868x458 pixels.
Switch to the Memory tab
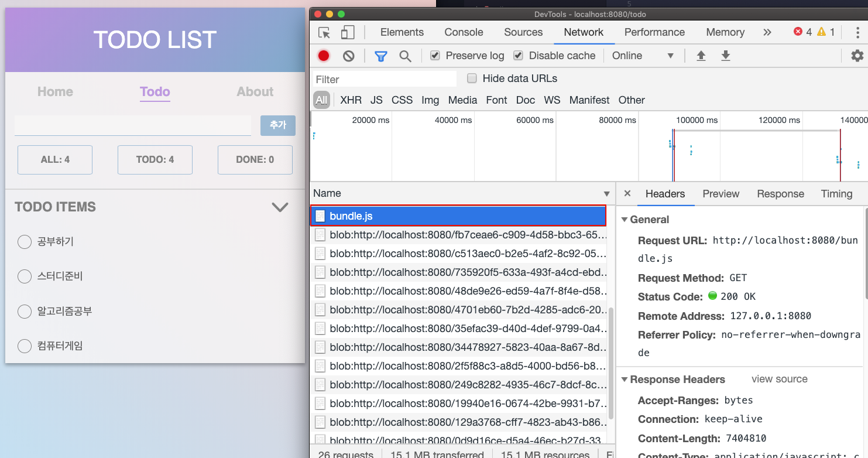(725, 32)
